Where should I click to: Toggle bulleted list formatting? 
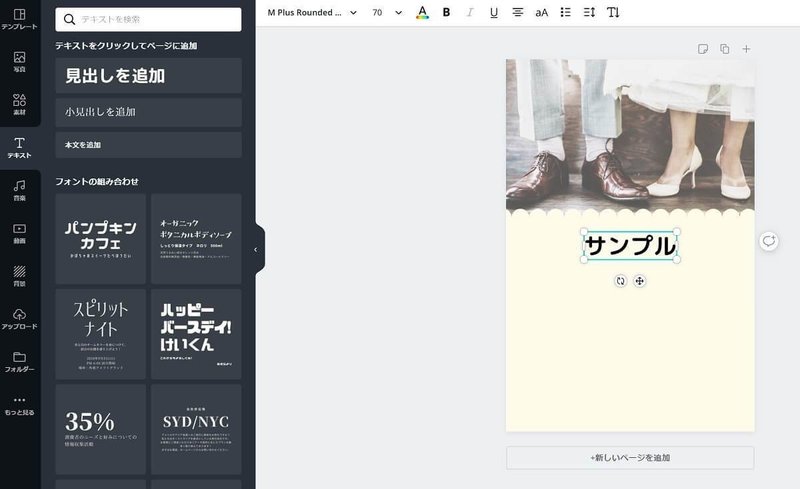pyautogui.click(x=565, y=13)
